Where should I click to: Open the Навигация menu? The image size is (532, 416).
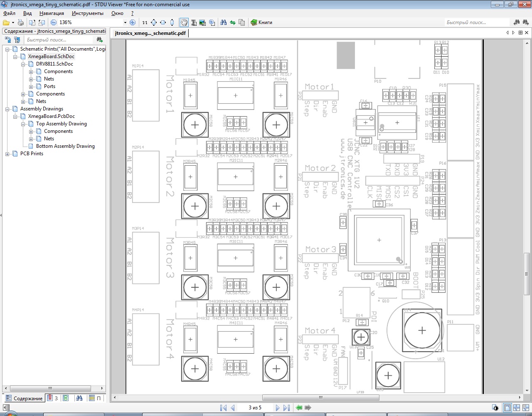pos(52,13)
